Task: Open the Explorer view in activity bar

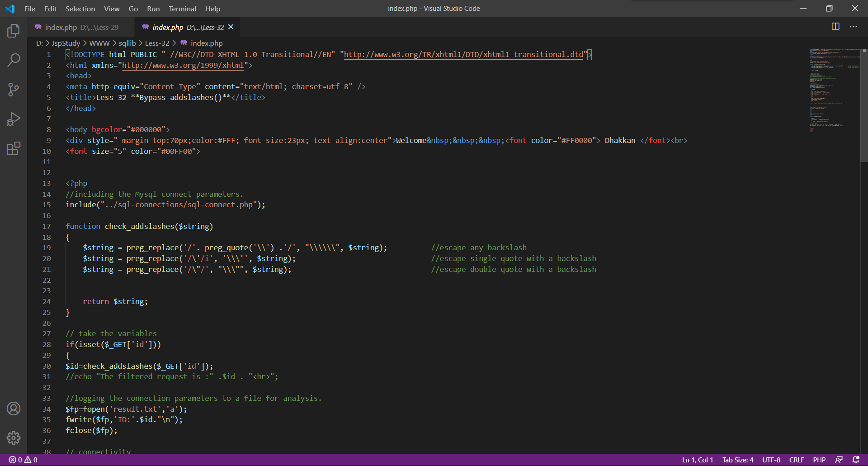Action: (x=14, y=31)
